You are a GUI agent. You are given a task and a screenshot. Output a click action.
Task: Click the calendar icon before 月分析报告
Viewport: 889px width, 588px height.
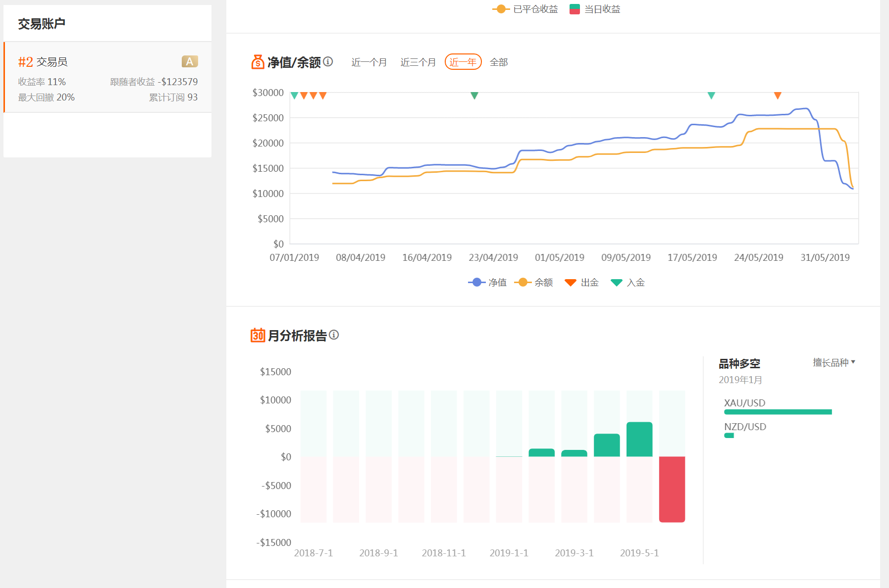pyautogui.click(x=258, y=335)
